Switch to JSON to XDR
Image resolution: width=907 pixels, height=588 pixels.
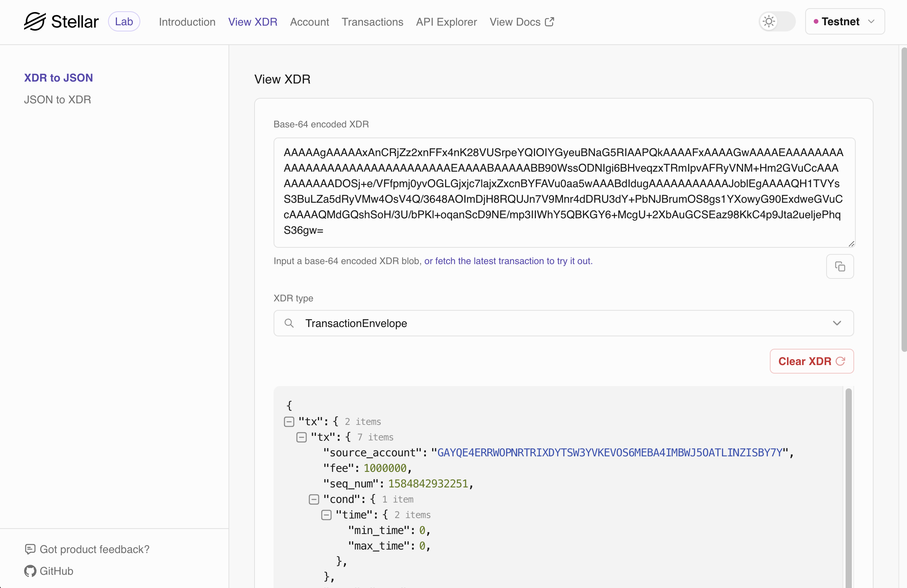(58, 99)
